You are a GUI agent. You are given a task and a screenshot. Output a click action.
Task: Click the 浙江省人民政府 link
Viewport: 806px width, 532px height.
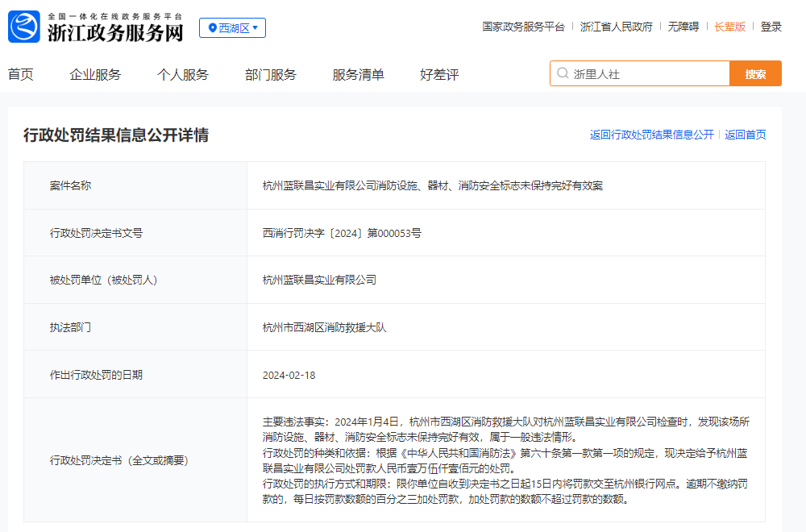(x=617, y=27)
